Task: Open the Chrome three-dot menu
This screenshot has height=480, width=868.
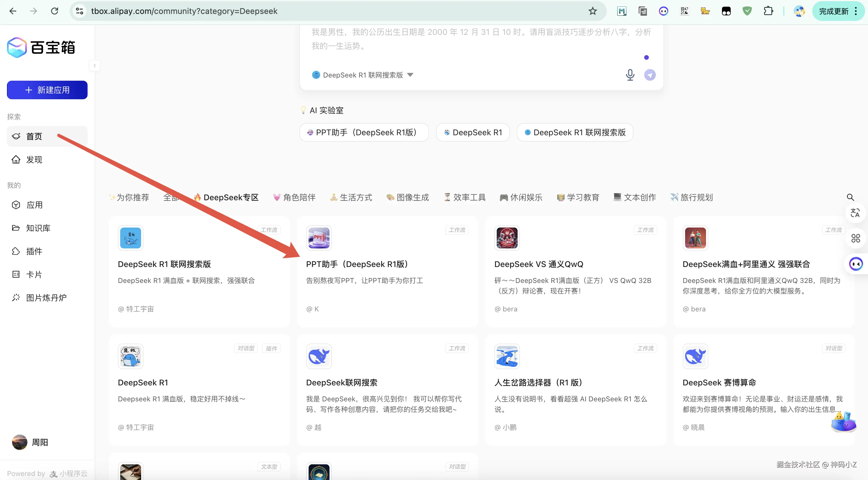Action: [x=856, y=11]
